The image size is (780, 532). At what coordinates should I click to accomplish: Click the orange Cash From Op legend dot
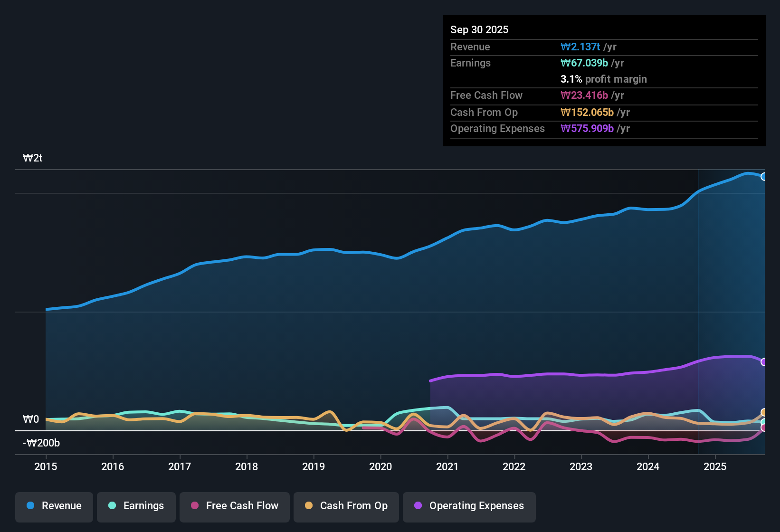tap(309, 506)
